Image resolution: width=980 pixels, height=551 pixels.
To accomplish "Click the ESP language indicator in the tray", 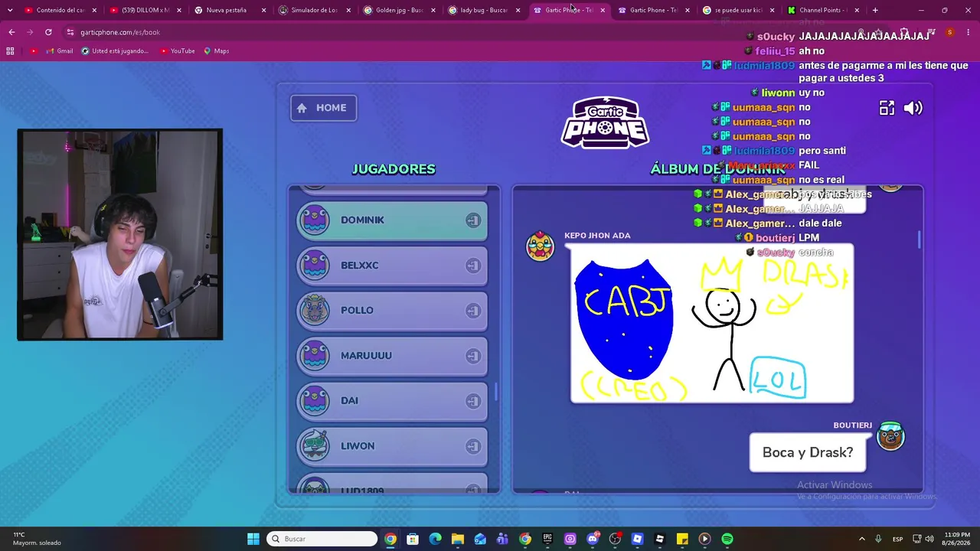I will (897, 539).
